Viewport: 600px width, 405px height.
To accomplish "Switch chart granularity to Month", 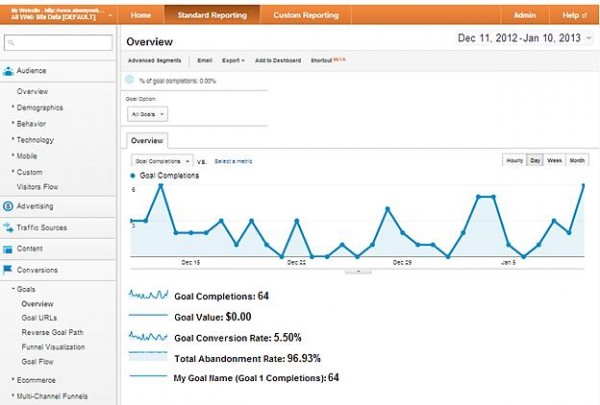I will [578, 160].
